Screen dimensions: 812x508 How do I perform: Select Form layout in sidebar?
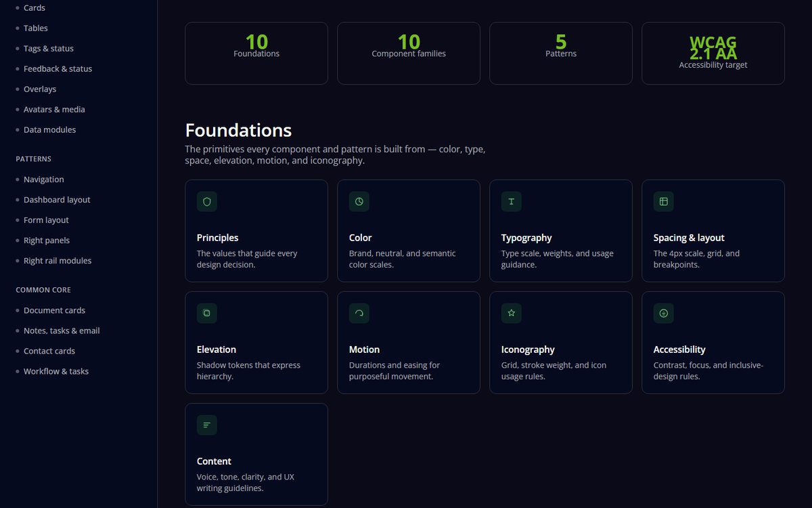pyautogui.click(x=46, y=220)
